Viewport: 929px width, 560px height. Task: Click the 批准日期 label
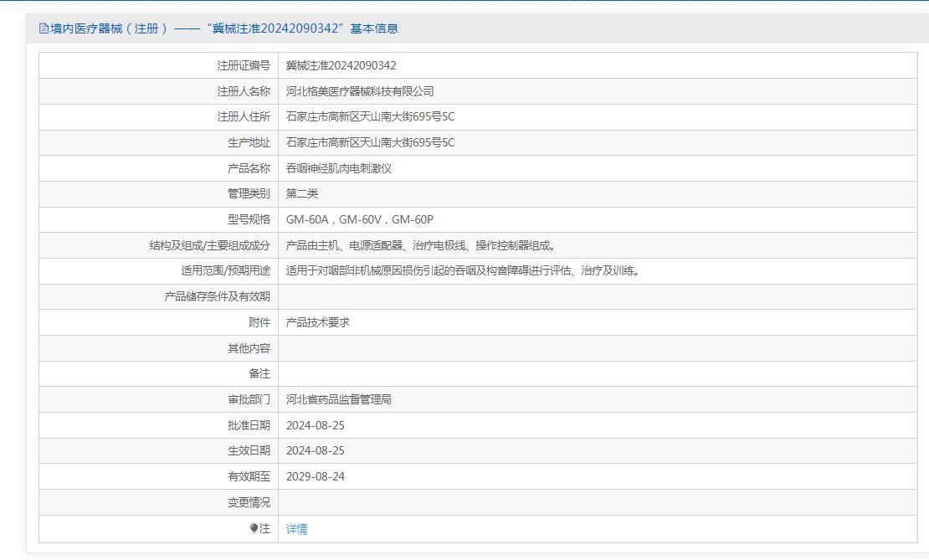coord(249,425)
